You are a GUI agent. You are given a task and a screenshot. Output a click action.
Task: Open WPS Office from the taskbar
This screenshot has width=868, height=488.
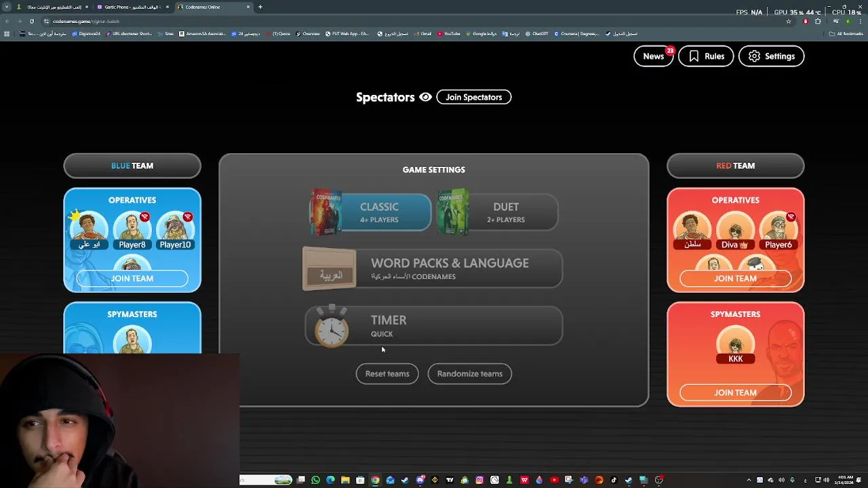point(525,480)
